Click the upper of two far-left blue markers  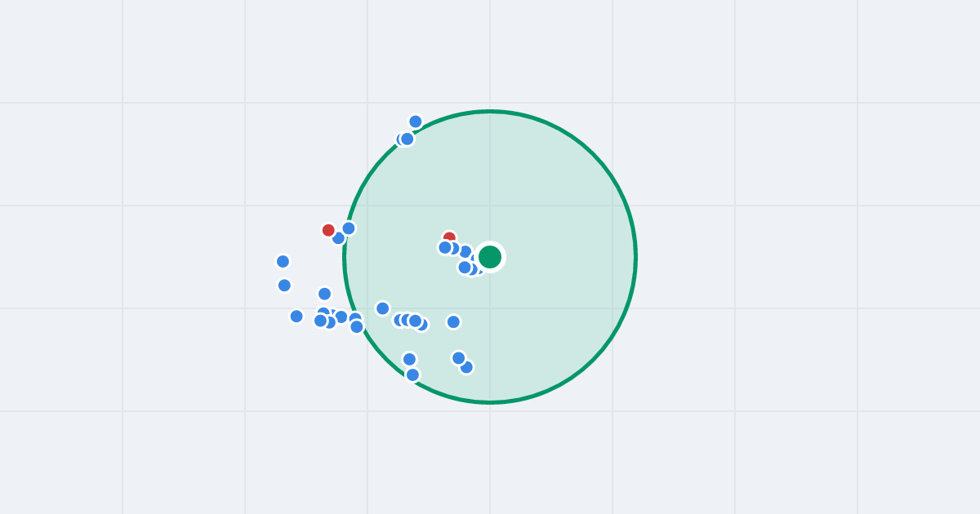283,261
